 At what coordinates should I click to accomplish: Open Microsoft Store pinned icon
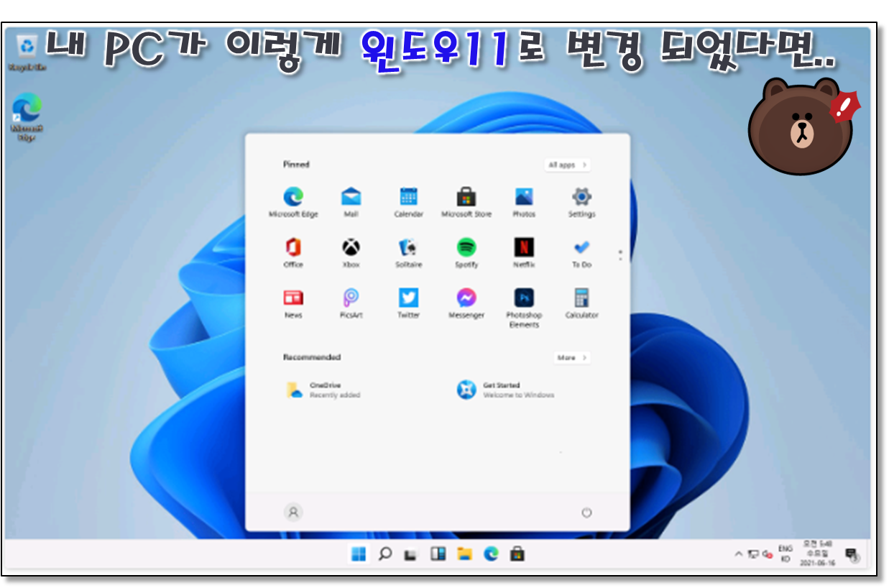466,197
